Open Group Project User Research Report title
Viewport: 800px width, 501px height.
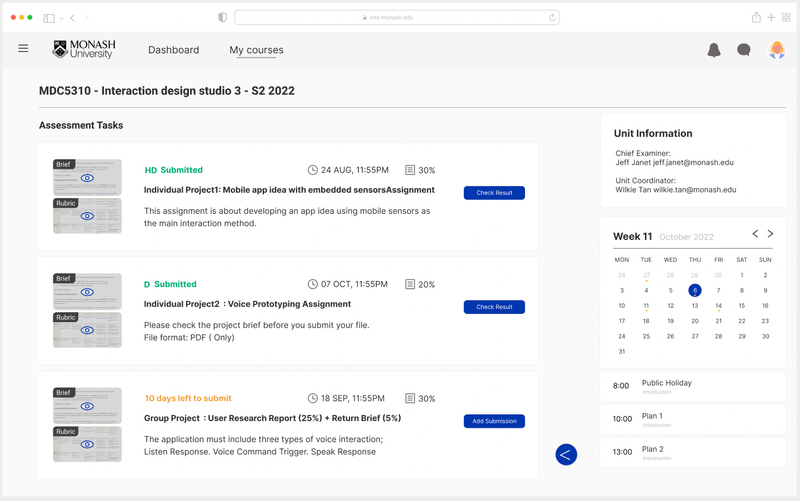click(272, 418)
